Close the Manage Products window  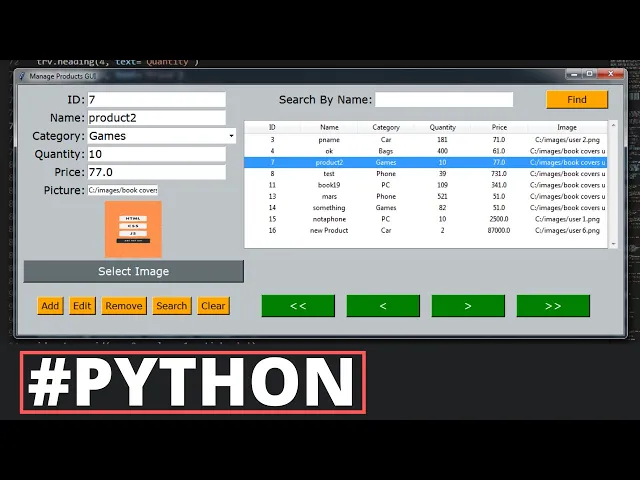(x=611, y=74)
